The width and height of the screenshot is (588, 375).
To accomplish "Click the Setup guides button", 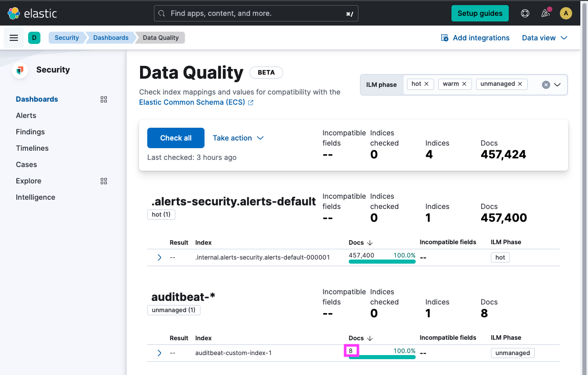I will pos(480,13).
